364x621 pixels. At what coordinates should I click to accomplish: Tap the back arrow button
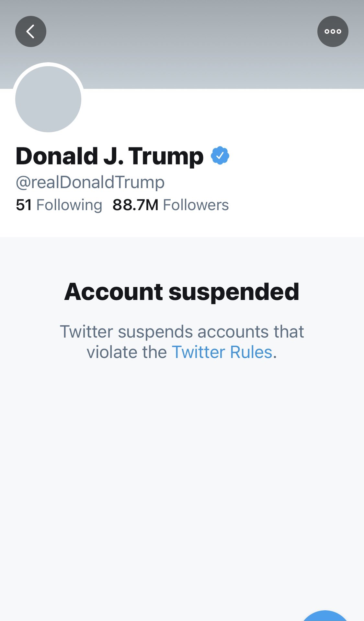31,31
